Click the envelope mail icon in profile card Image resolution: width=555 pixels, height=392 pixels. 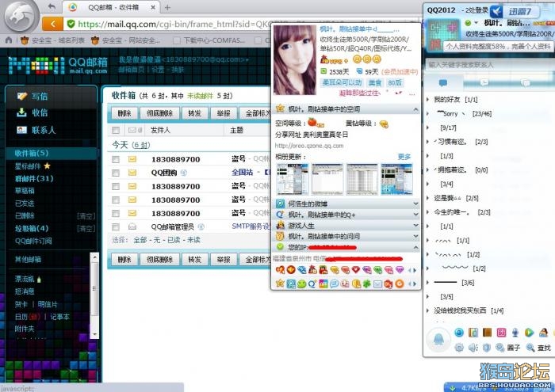(x=377, y=284)
